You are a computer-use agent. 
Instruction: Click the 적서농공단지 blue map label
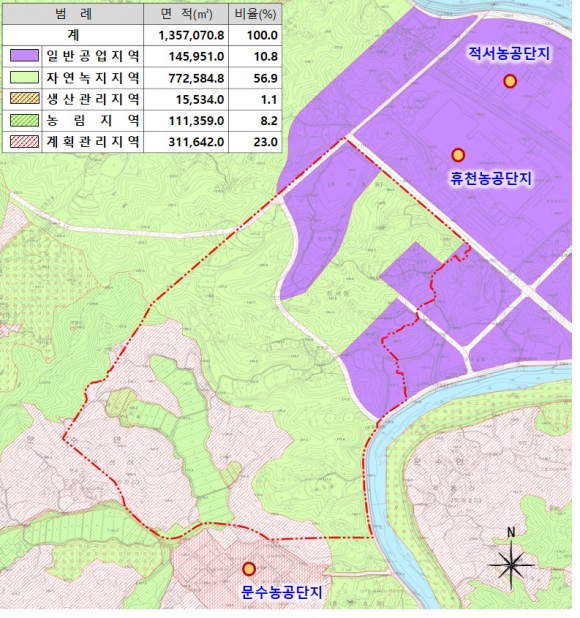pos(509,53)
